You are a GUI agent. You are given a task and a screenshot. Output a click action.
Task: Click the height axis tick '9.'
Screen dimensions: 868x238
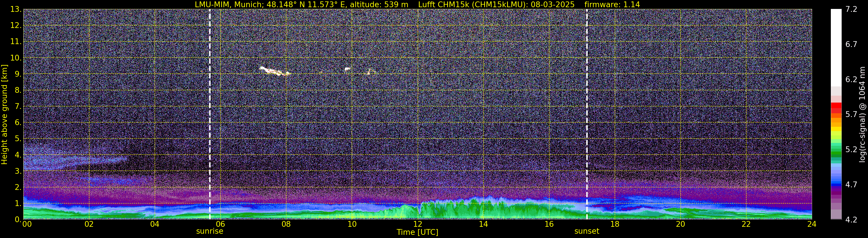coord(18,74)
